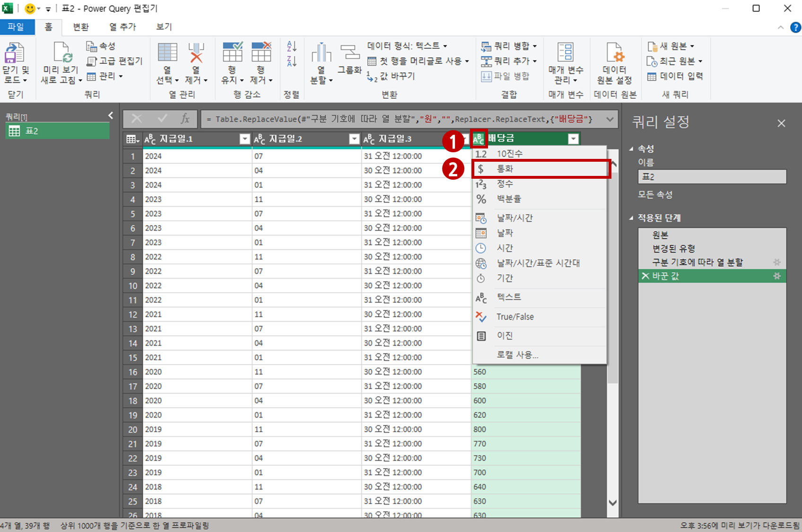Click the 지급일.1 column type icon
Screen dimensions: 802x532
pos(150,139)
